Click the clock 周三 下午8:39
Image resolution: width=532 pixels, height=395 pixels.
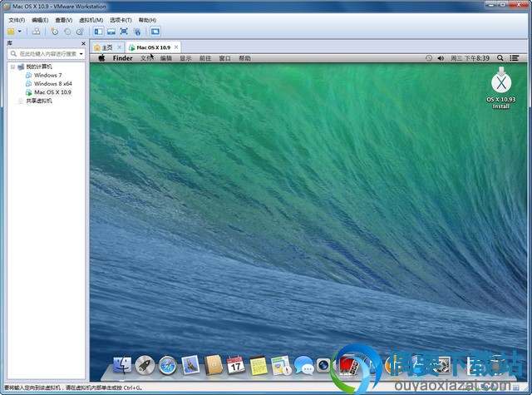(470, 58)
